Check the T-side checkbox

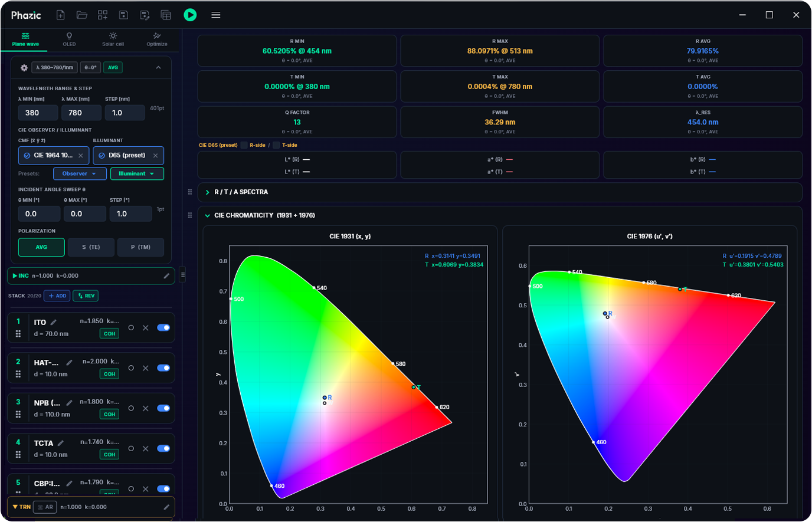(x=276, y=145)
